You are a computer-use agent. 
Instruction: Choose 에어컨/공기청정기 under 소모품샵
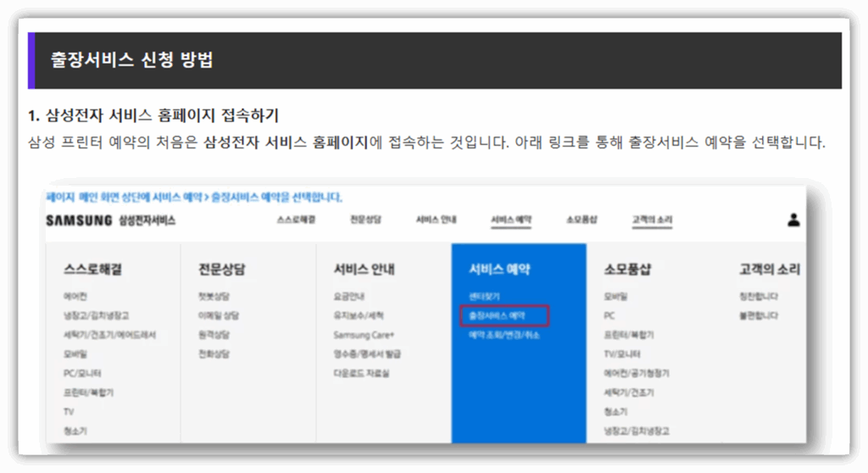click(x=637, y=373)
